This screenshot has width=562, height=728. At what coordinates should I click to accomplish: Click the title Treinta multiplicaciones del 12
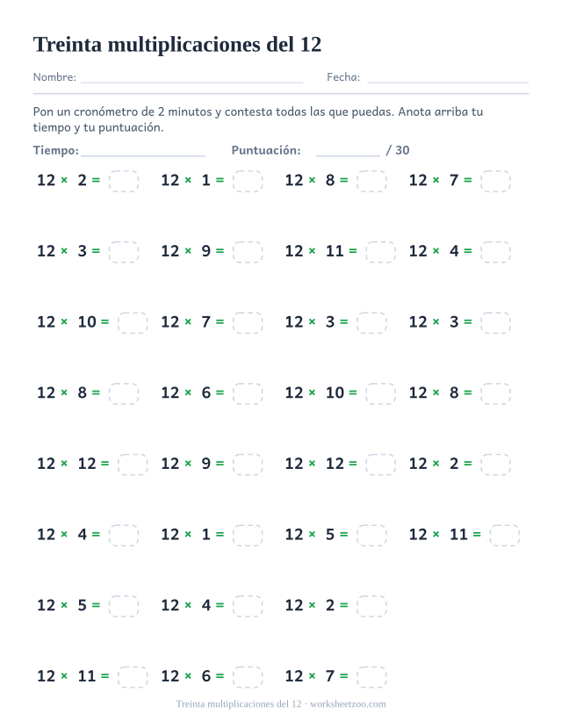point(177,45)
